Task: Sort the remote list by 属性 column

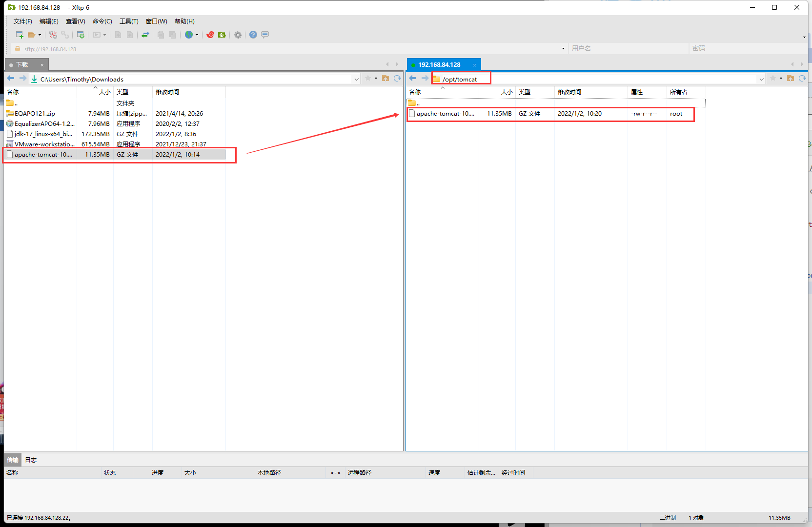Action: tap(647, 92)
